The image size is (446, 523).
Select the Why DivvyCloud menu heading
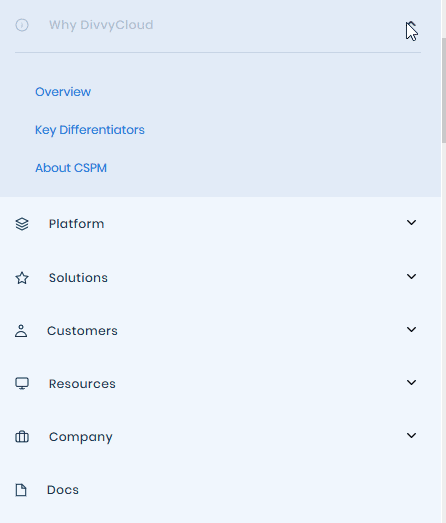101,25
